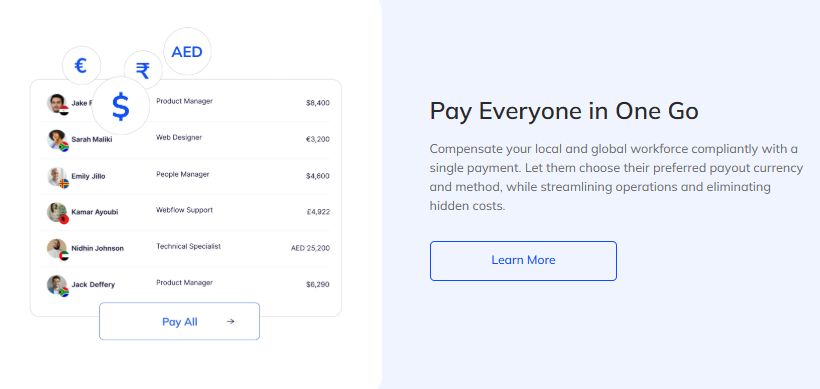Click the Pay Everyone in One Go heading
Image resolution: width=820 pixels, height=389 pixels.
pos(564,111)
